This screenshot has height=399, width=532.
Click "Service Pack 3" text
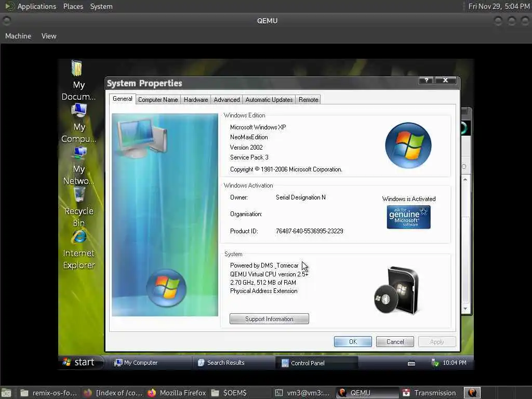pos(249,157)
